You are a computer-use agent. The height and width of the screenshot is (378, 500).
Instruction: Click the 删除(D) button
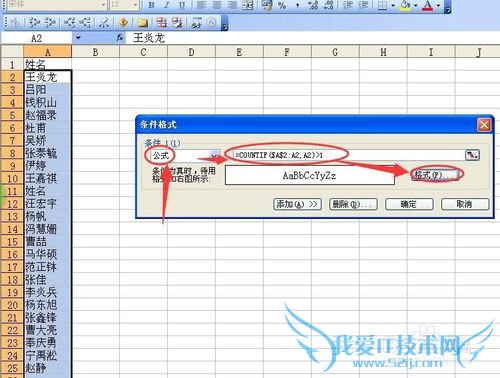click(x=353, y=204)
